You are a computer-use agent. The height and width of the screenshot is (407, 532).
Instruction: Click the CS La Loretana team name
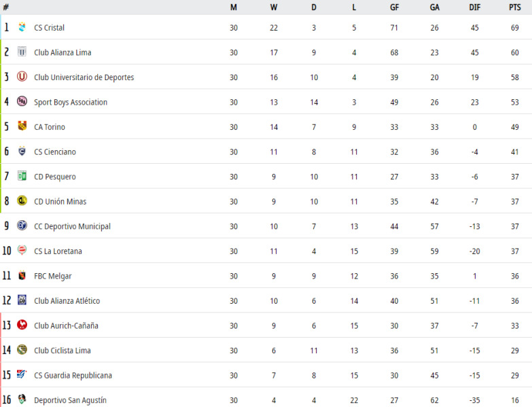pos(58,251)
